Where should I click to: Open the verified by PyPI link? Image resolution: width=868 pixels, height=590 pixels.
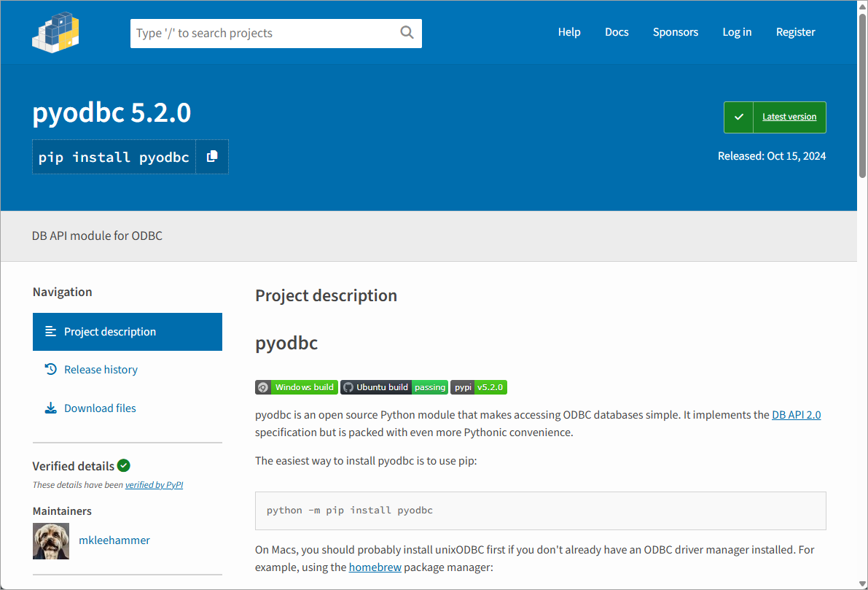point(154,485)
